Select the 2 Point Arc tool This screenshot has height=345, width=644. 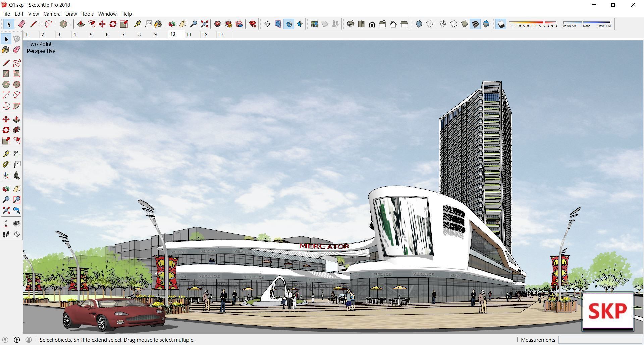(x=17, y=95)
